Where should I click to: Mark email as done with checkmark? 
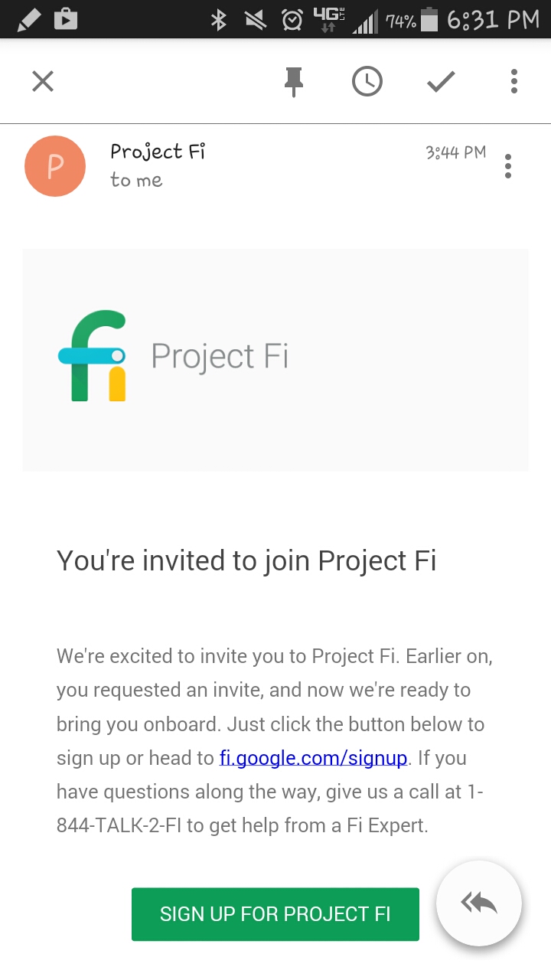(x=441, y=81)
